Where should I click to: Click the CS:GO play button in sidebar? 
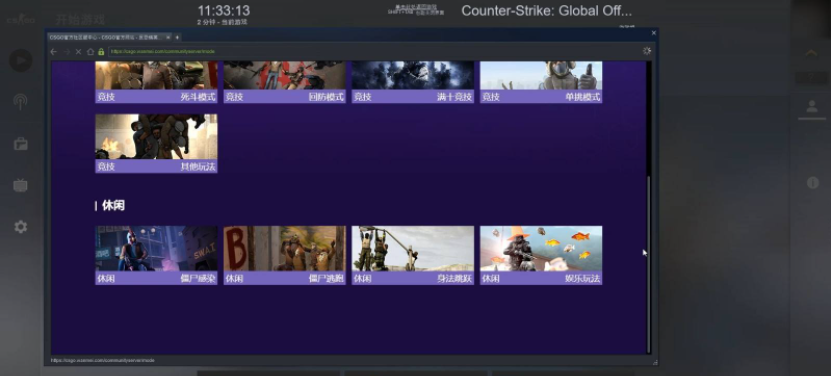coord(21,60)
